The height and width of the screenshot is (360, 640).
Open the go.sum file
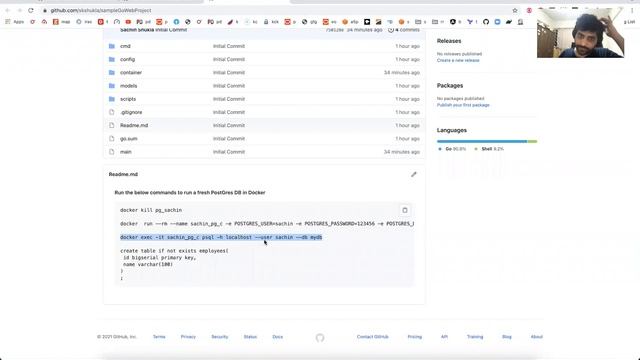[x=129, y=139]
